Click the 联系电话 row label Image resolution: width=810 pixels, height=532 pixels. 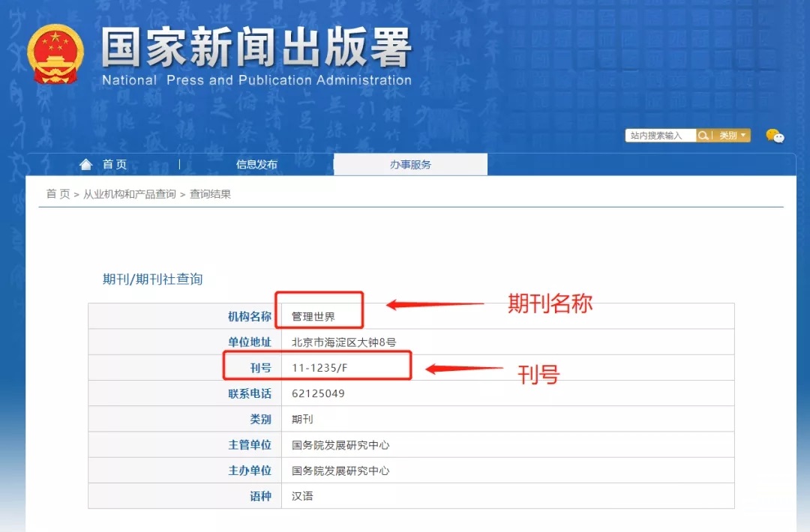(250, 393)
